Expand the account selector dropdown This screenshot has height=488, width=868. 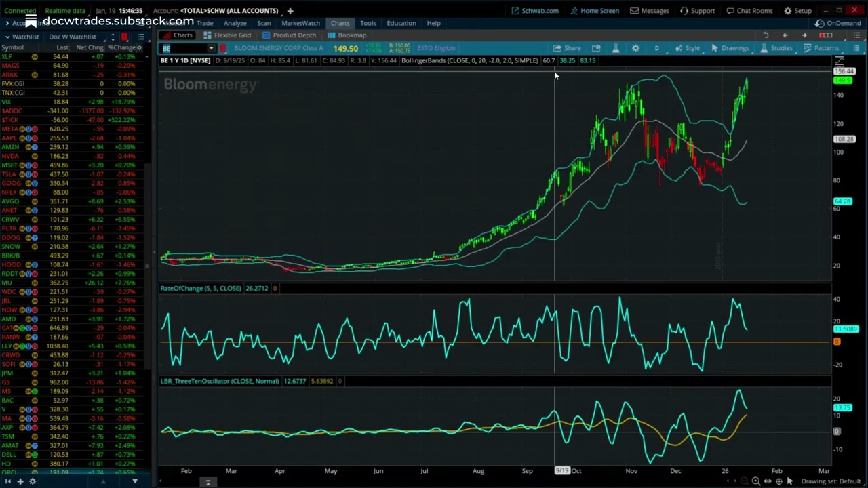pyautogui.click(x=230, y=11)
